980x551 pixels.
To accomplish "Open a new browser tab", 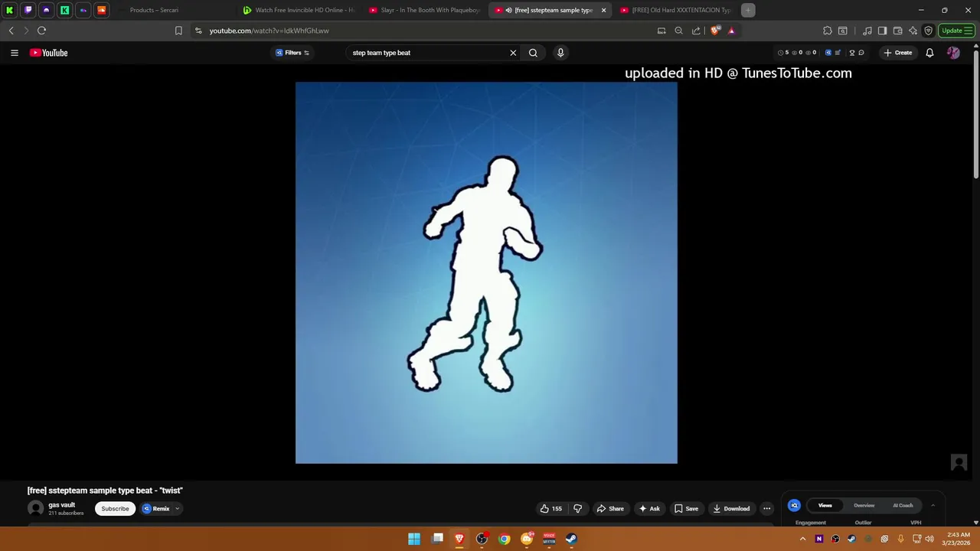I will pos(748,10).
